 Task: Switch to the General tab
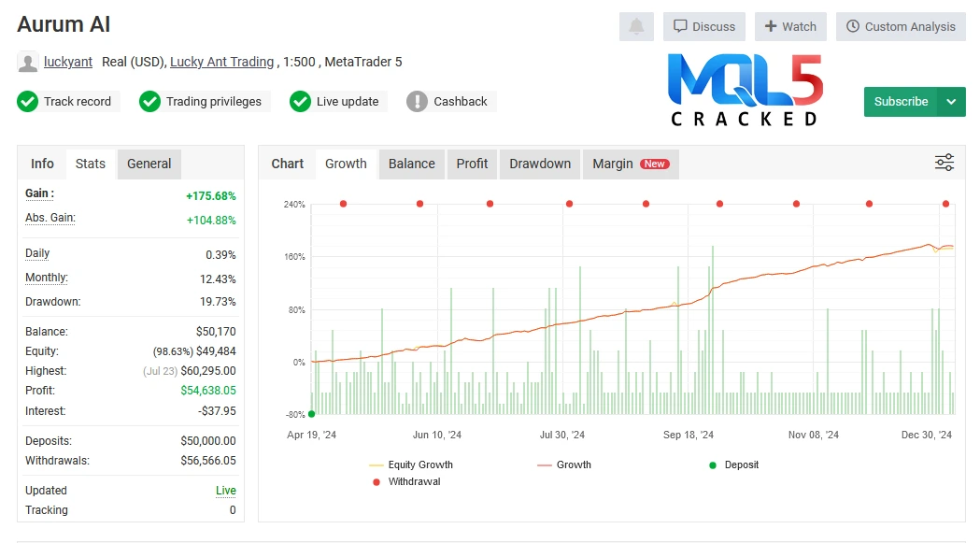[x=149, y=164]
